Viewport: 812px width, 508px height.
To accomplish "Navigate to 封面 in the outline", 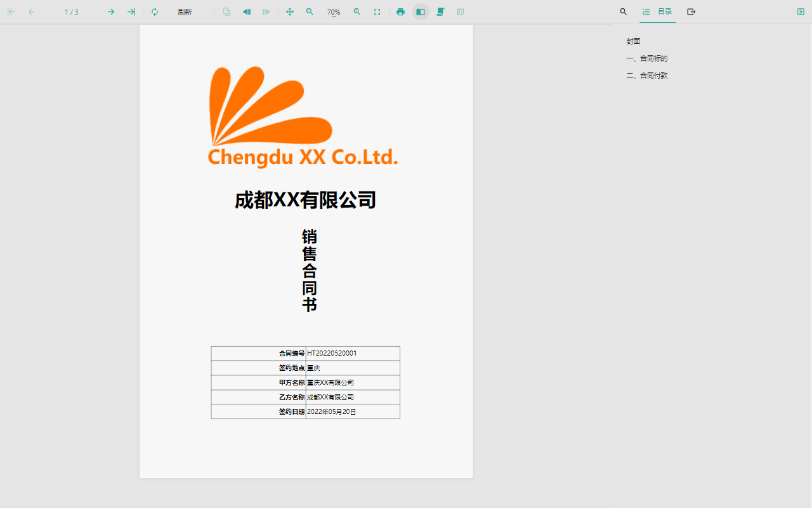I will coord(633,41).
